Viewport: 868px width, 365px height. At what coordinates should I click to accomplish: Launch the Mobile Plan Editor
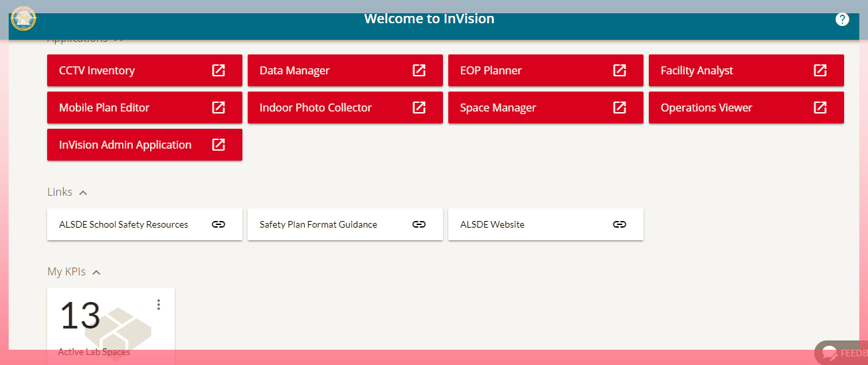[145, 108]
